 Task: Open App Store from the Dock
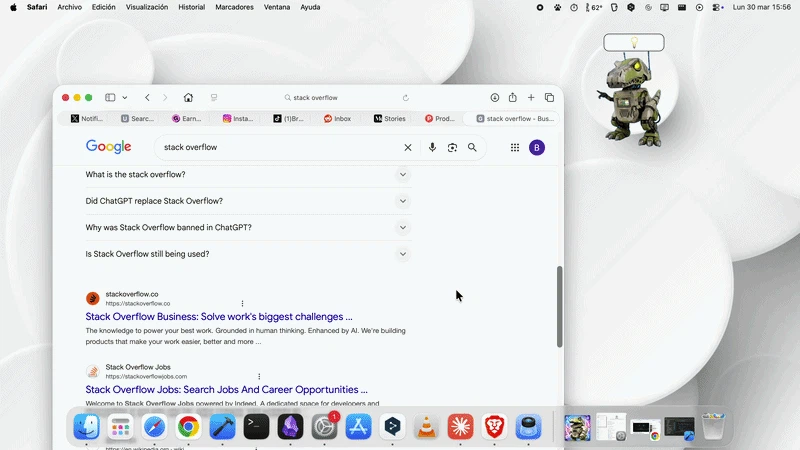pos(358,426)
